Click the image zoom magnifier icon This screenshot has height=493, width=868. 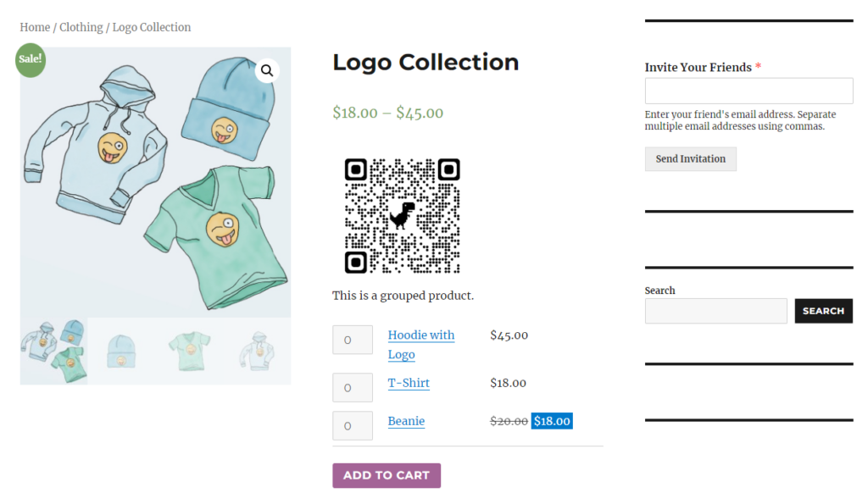pos(267,70)
